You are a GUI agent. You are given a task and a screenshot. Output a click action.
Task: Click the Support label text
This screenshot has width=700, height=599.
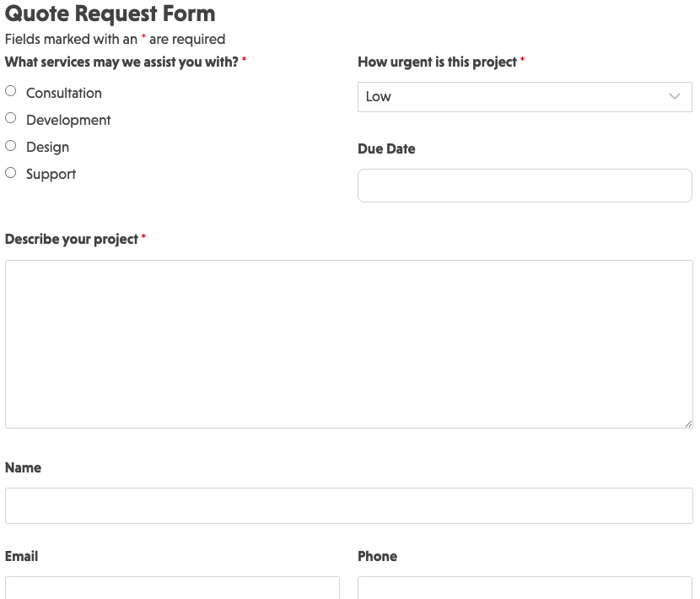pos(51,174)
